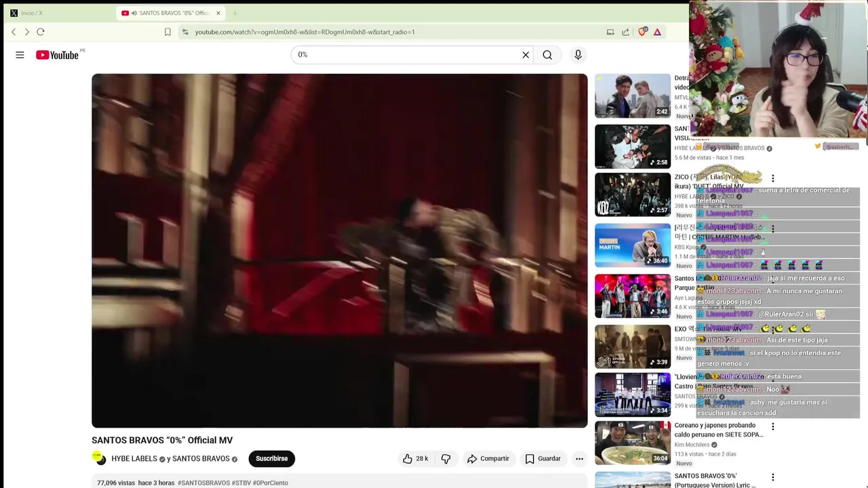
Task: Open the #STBV hashtag
Action: coord(241,483)
